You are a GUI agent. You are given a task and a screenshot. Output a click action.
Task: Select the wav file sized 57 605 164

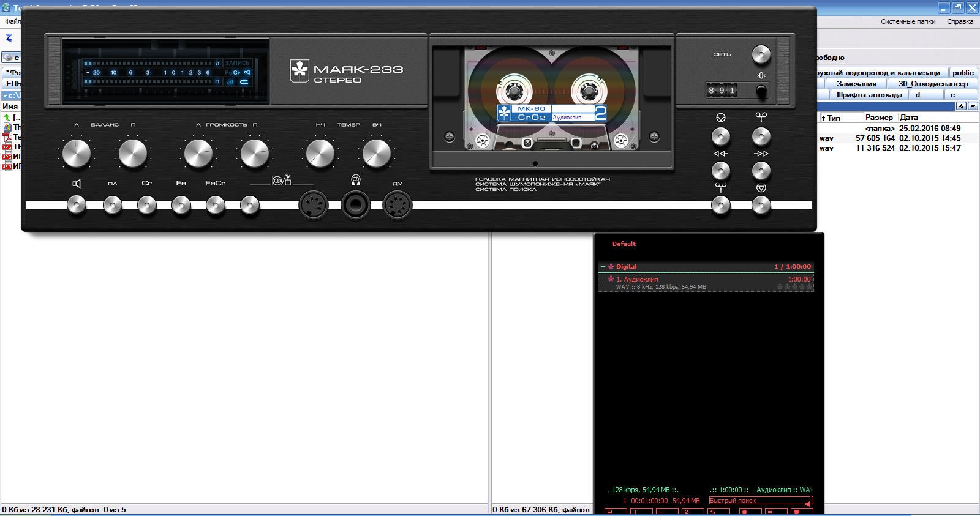coord(898,138)
